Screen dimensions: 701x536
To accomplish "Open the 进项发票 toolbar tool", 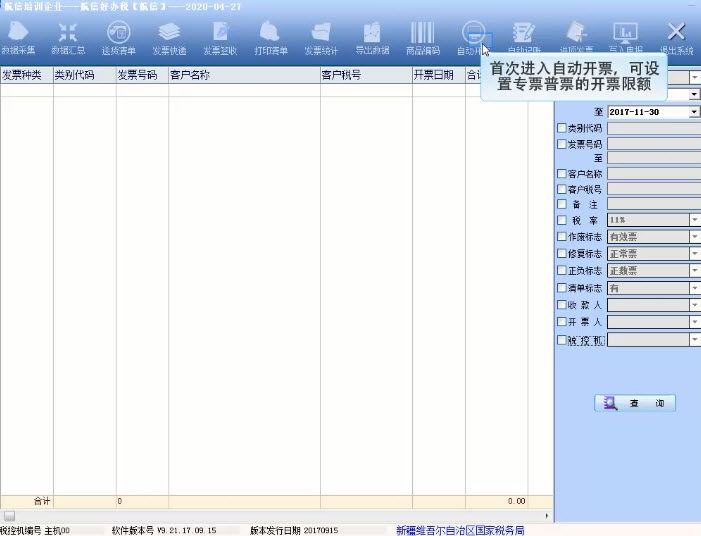I will click(x=576, y=38).
